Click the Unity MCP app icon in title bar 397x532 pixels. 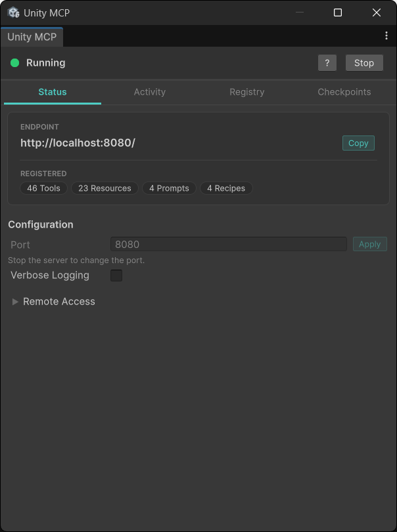pyautogui.click(x=13, y=12)
